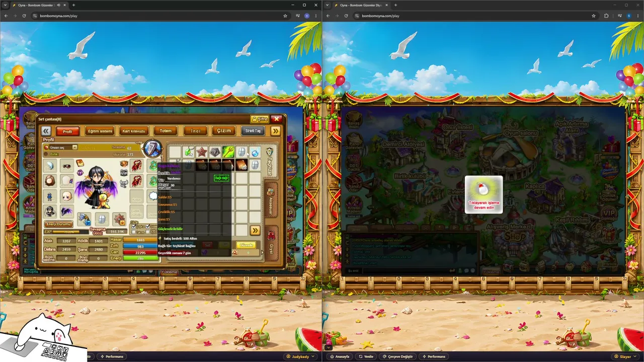Select the Totem tab
This screenshot has width=644, height=362.
tap(166, 131)
